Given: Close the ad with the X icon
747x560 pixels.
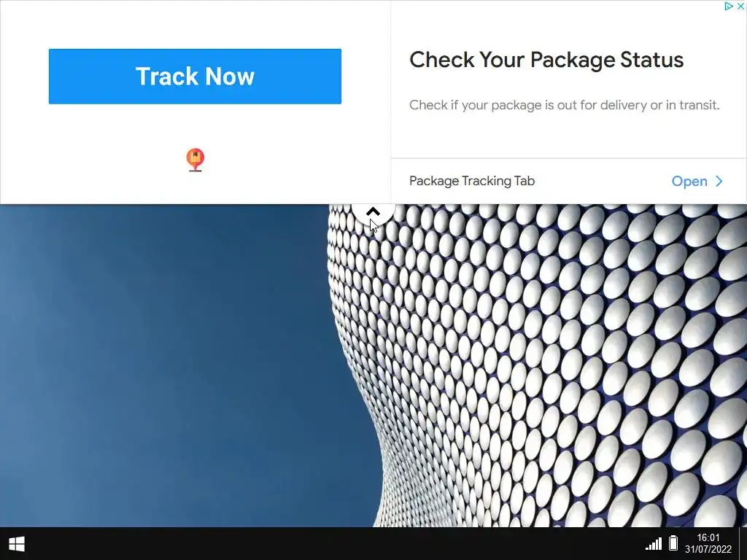Looking at the screenshot, I should pos(741,6).
